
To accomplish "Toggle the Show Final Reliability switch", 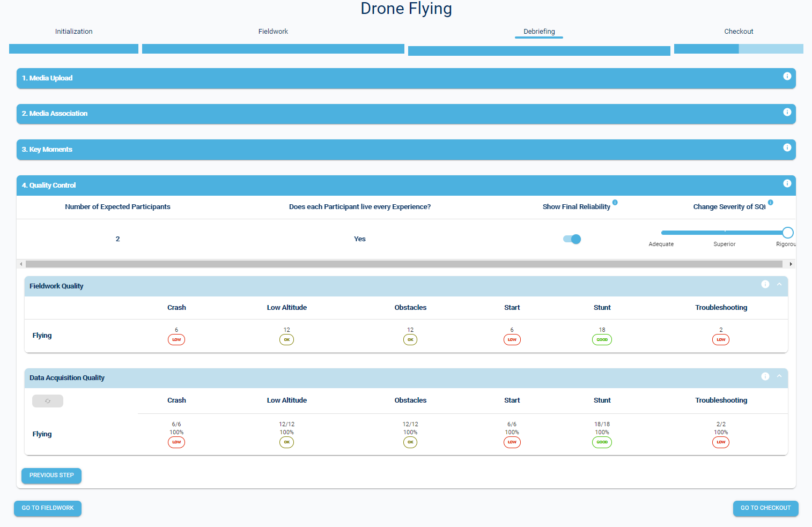I will coord(572,239).
